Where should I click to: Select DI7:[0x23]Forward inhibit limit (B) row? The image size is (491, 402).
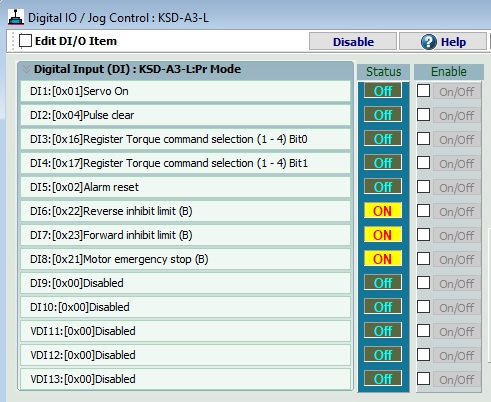click(x=185, y=235)
